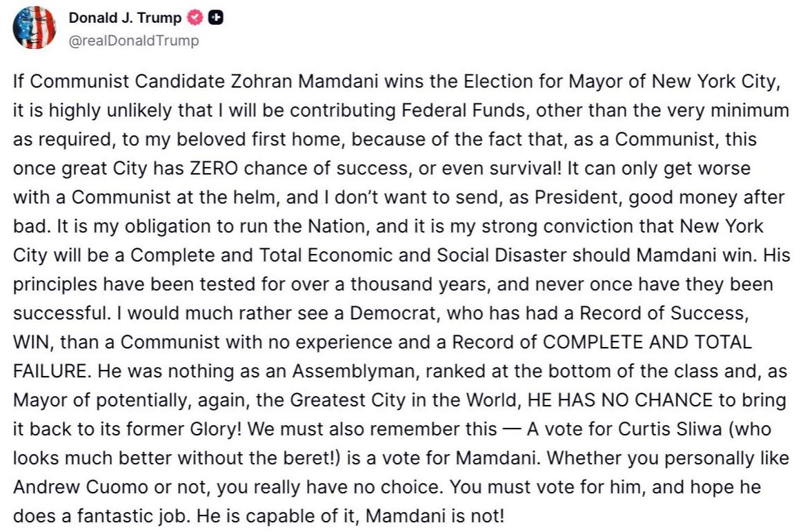Open the @realDonaldTrump handle link
Screen dimensions: 803x532
click(x=133, y=41)
